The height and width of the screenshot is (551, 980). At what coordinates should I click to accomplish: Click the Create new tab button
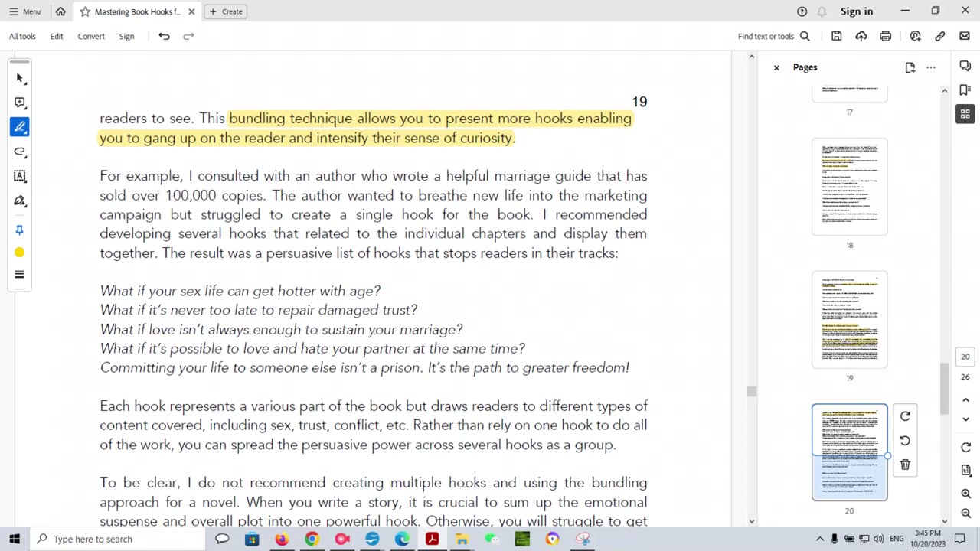pos(227,11)
